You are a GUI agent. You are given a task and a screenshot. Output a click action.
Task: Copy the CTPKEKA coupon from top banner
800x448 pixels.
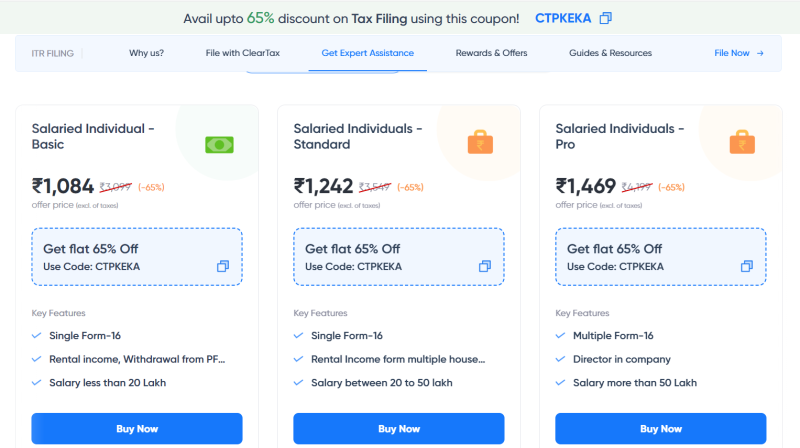tap(606, 19)
